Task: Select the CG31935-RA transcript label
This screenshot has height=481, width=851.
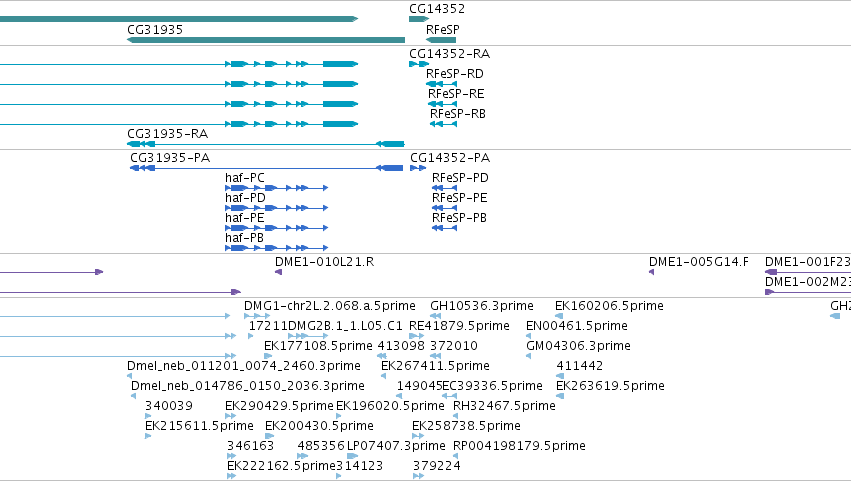Action: (167, 134)
